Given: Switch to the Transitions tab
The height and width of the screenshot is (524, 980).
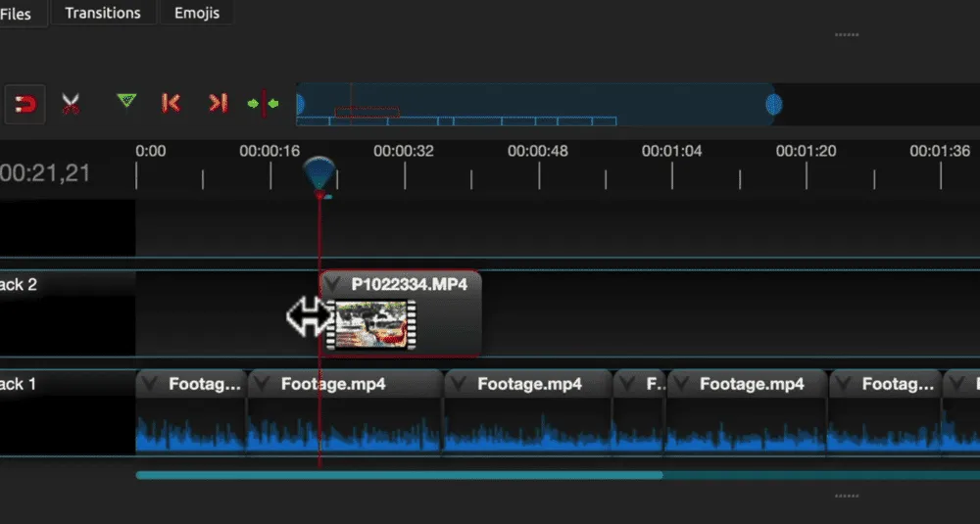Looking at the screenshot, I should coord(103,13).
